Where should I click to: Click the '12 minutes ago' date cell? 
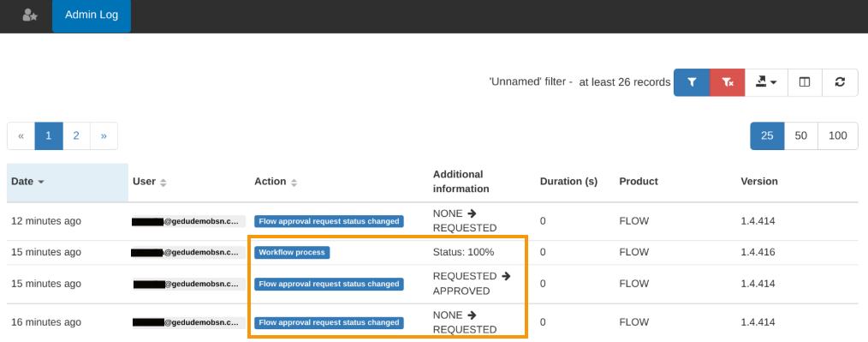click(x=46, y=221)
